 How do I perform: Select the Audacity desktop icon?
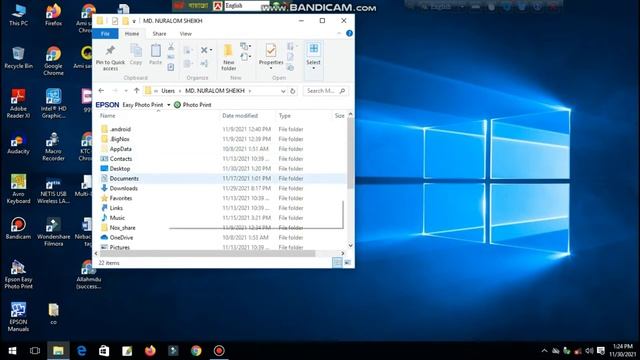18,143
